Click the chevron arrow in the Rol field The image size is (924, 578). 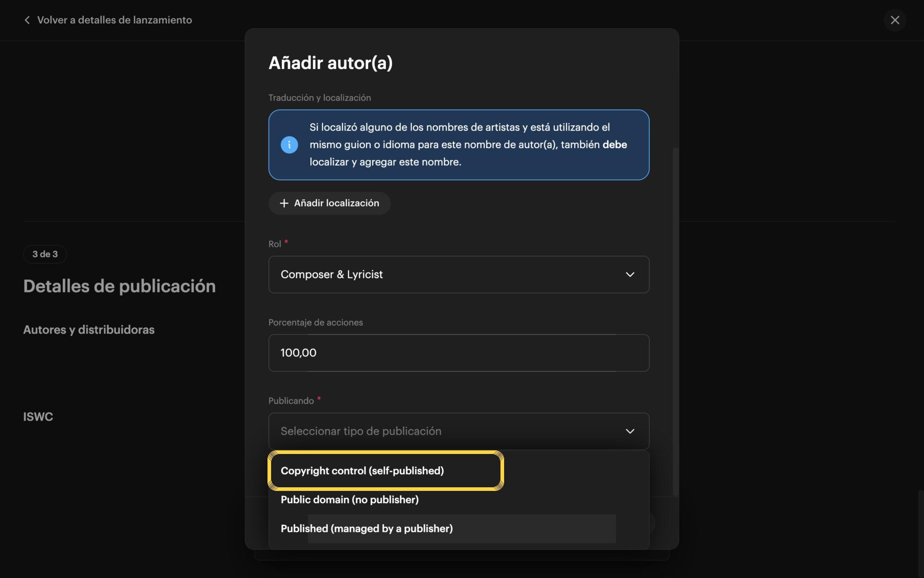tap(630, 275)
